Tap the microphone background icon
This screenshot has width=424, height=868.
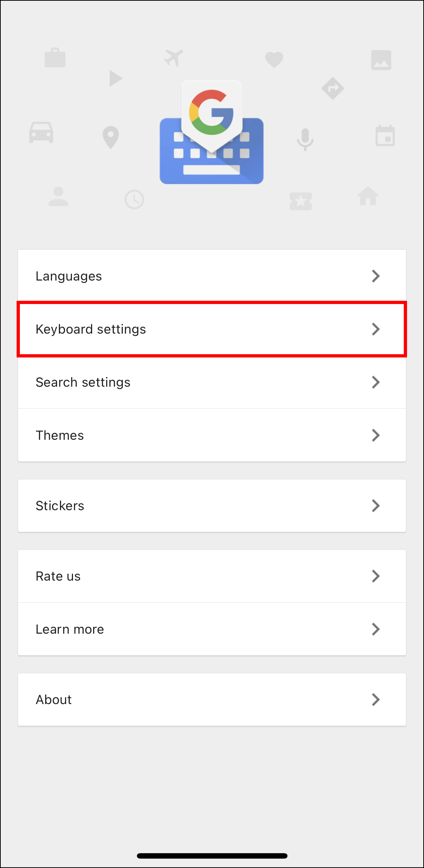click(x=305, y=139)
